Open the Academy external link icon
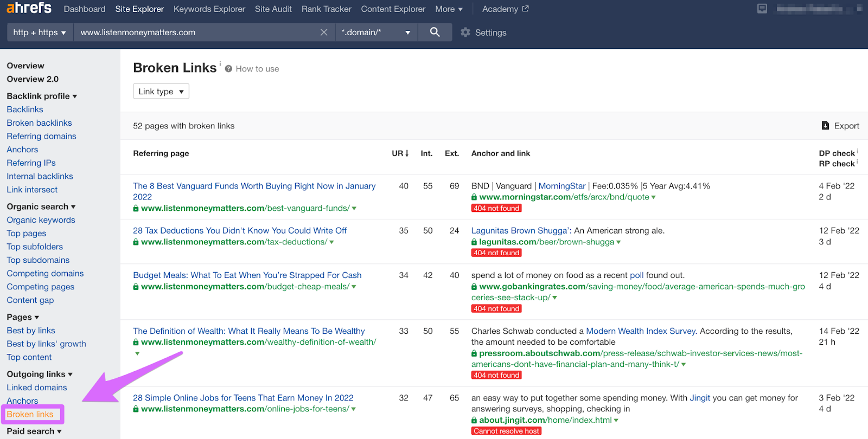Image resolution: width=868 pixels, height=439 pixels. (x=525, y=9)
